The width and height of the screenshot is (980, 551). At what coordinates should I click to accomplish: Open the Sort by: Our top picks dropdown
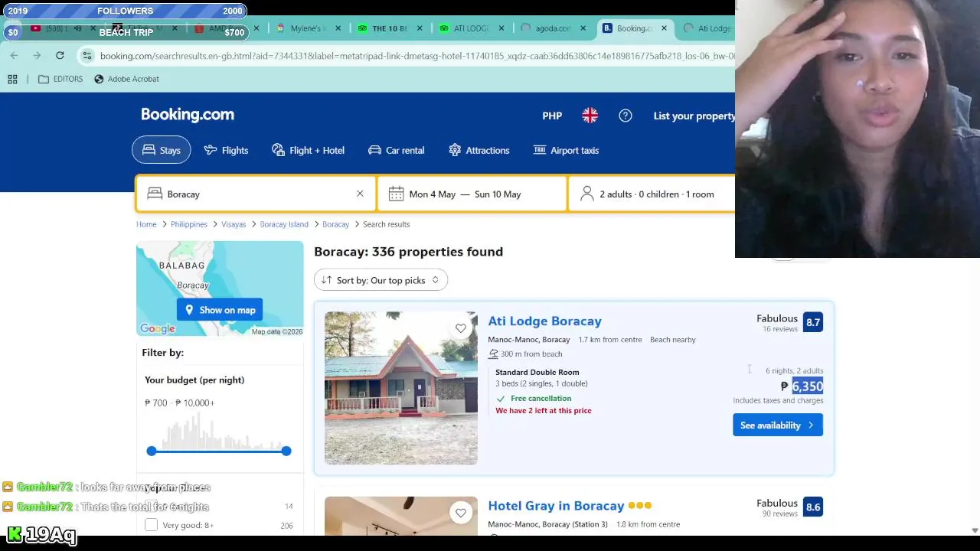381,280
